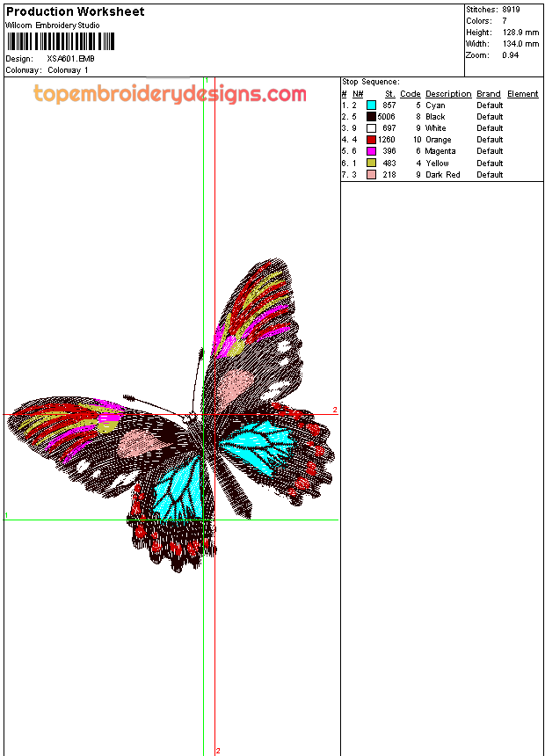Select the 'Magenta' description text
This screenshot has width=545, height=756.
tap(440, 151)
